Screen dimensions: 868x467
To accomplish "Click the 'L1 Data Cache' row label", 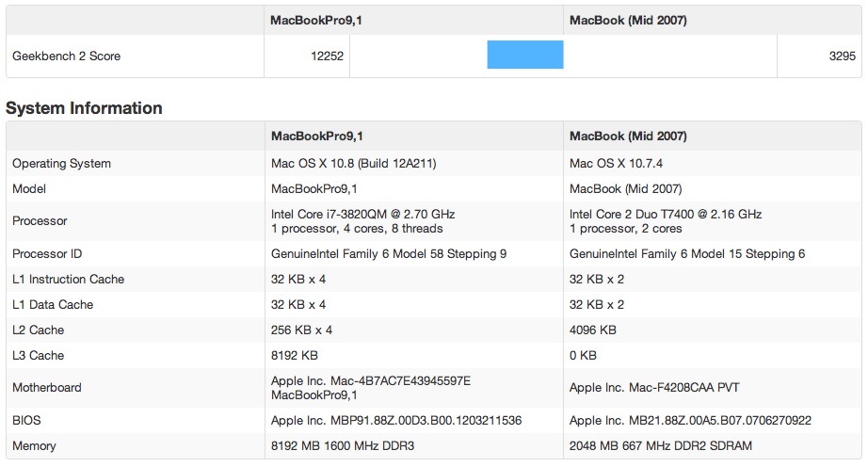I will point(53,305).
